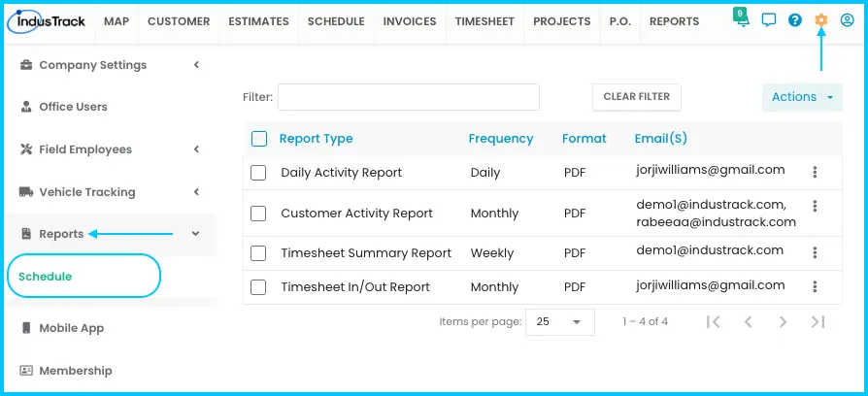868x396 pixels.
Task: Open the ESTIMATES tab
Action: pos(258,21)
